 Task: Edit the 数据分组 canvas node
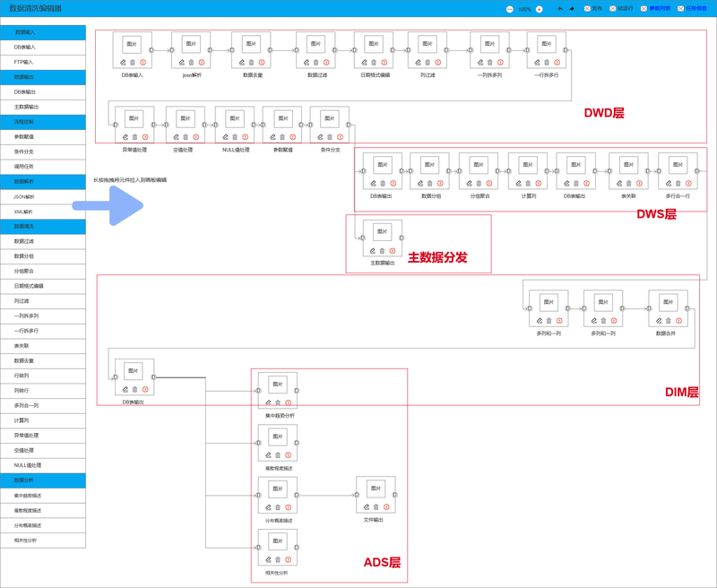[x=420, y=184]
